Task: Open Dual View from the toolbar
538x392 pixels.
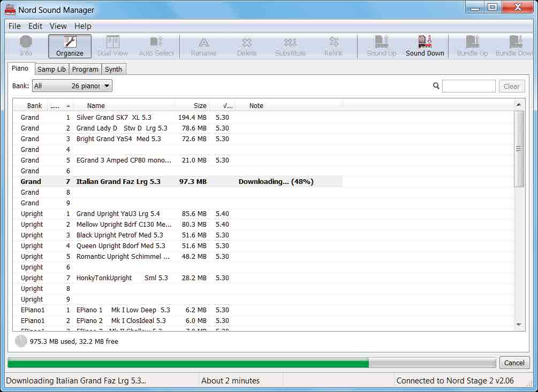Action: (112, 46)
